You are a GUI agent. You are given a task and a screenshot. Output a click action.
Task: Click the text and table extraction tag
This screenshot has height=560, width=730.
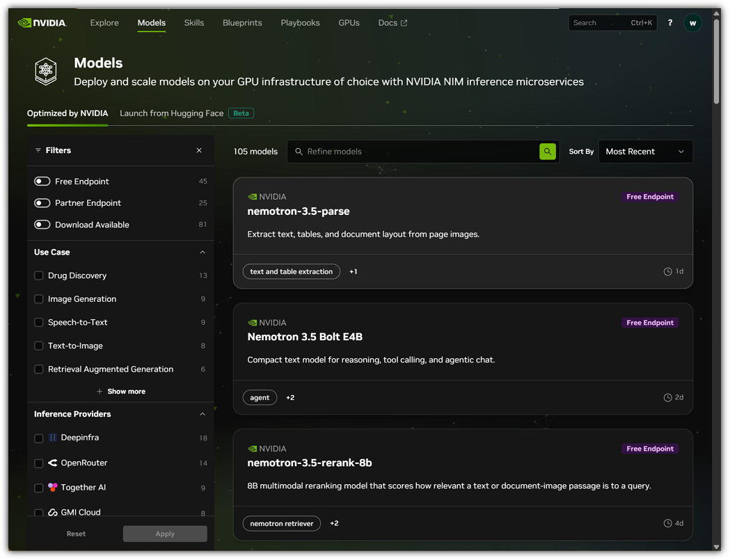tap(292, 271)
